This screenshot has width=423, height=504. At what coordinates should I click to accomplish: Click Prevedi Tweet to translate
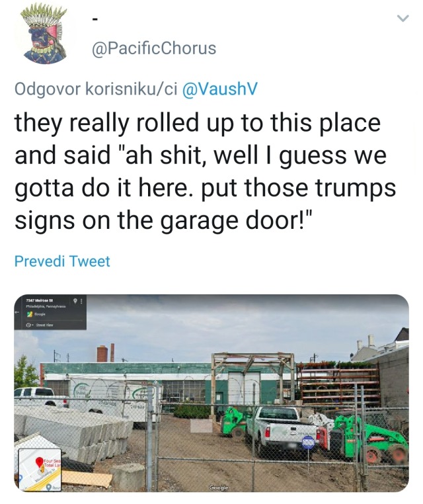(x=62, y=261)
